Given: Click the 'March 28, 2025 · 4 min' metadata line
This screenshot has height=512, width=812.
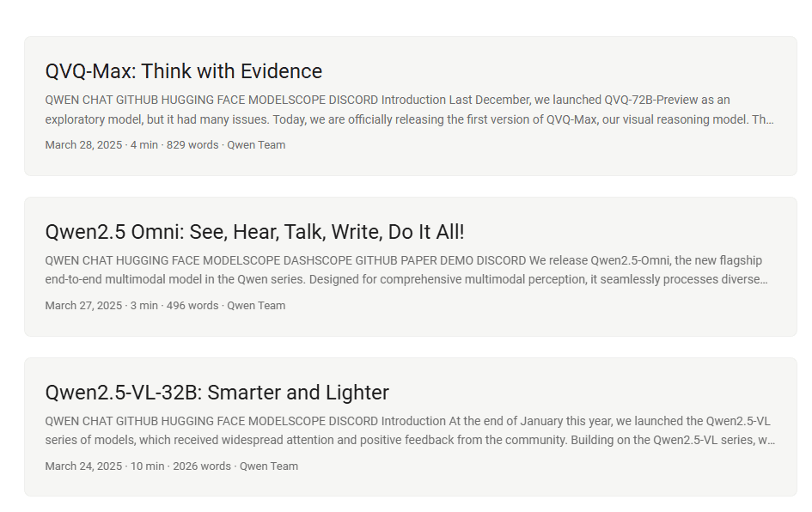Looking at the screenshot, I should click(165, 145).
